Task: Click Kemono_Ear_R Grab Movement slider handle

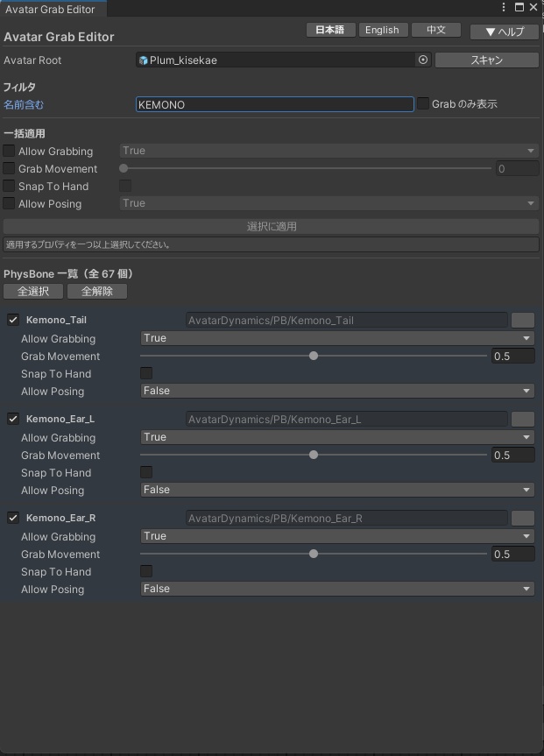Action: 314,554
